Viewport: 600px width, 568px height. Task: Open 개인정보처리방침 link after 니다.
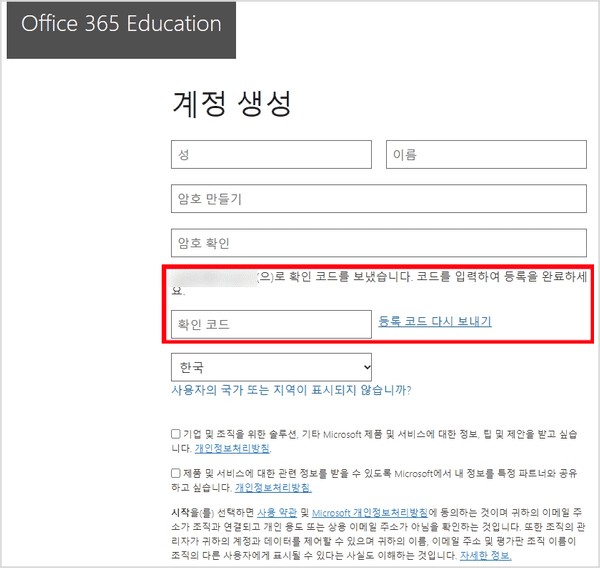(x=232, y=448)
